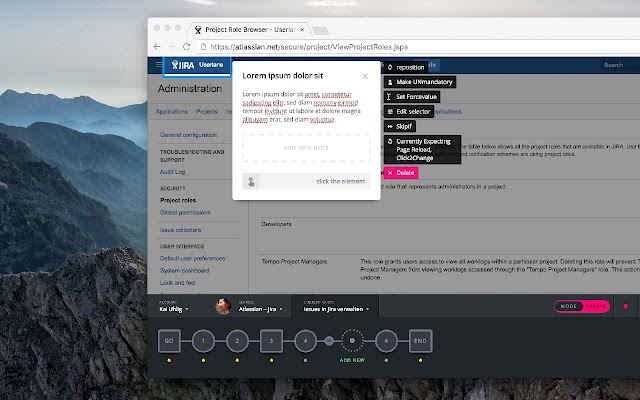Switch to the Applications admin tab
This screenshot has width=640, height=400.
point(172,111)
